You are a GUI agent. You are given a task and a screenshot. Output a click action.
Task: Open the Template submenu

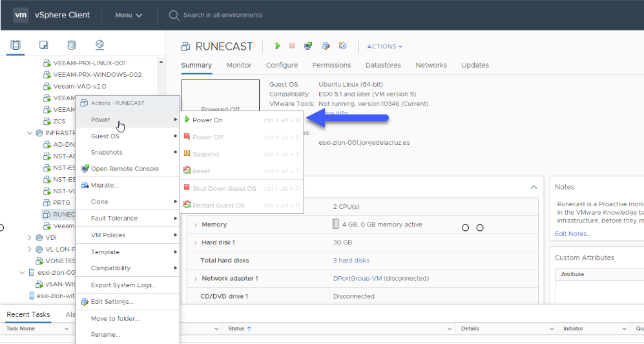click(x=128, y=252)
